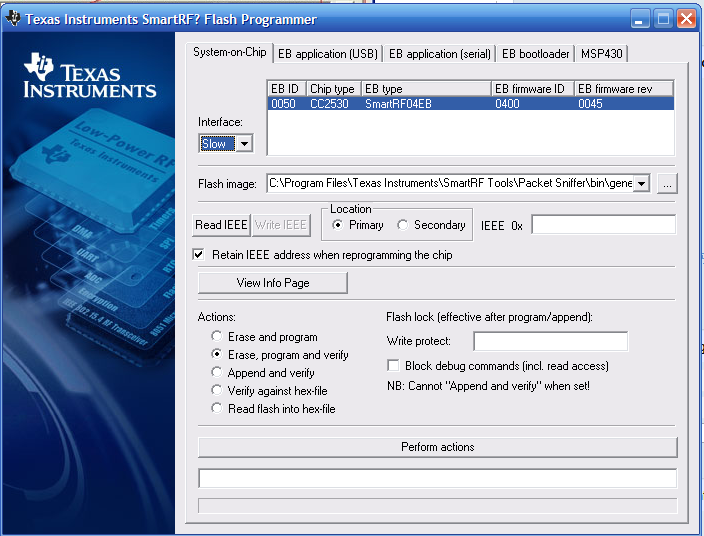Screen dimensions: 704x536
Task: Close the Flash Programmer window
Action: (x=686, y=19)
